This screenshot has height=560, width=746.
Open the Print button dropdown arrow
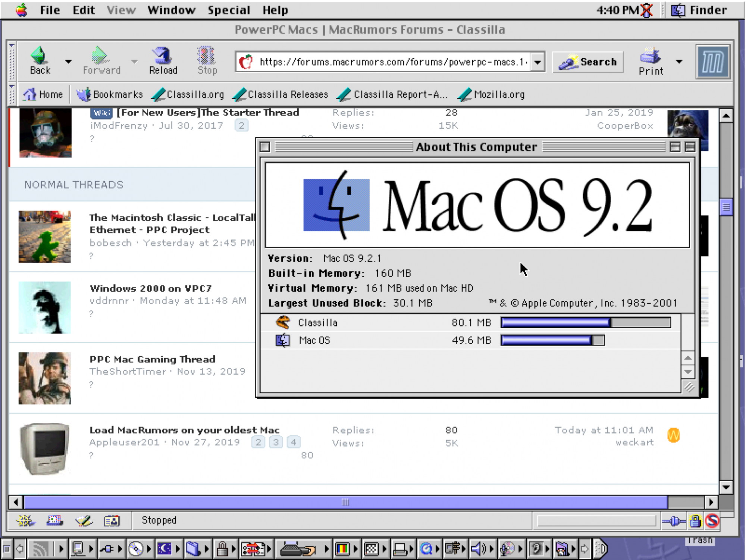point(679,62)
